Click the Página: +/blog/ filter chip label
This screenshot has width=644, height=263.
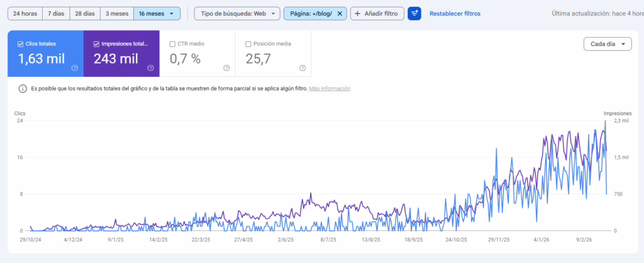pyautogui.click(x=311, y=13)
